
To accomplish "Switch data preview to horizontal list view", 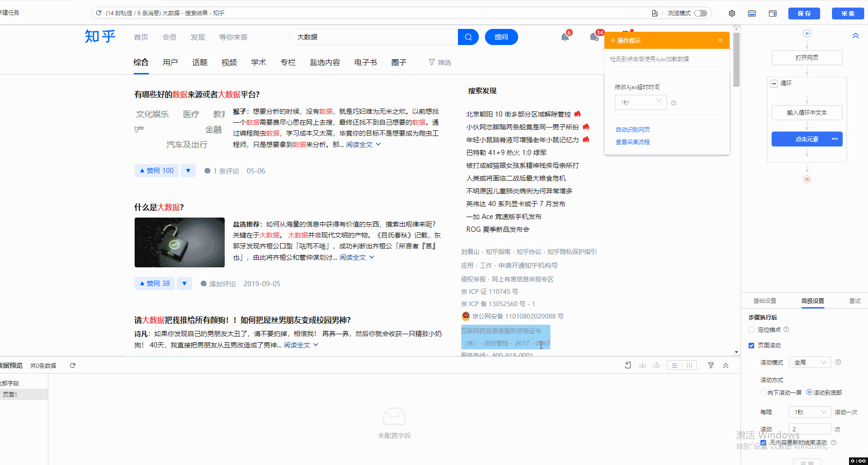I will [x=675, y=365].
